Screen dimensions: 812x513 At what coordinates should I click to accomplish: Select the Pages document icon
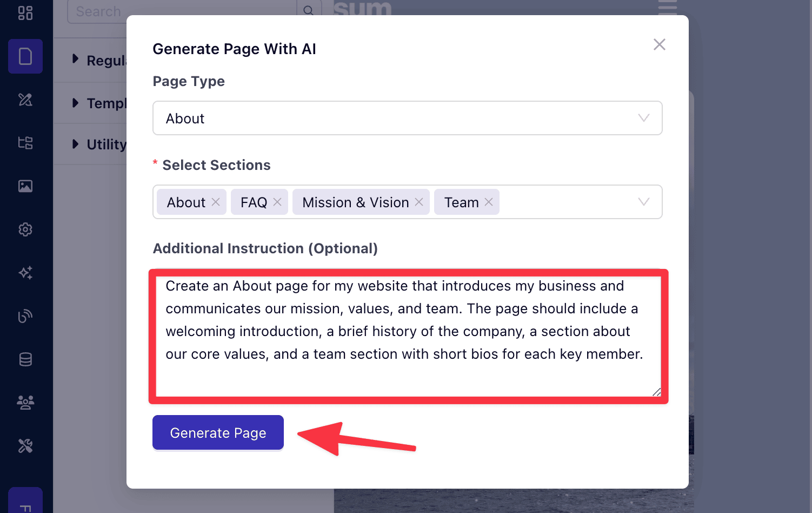[25, 56]
